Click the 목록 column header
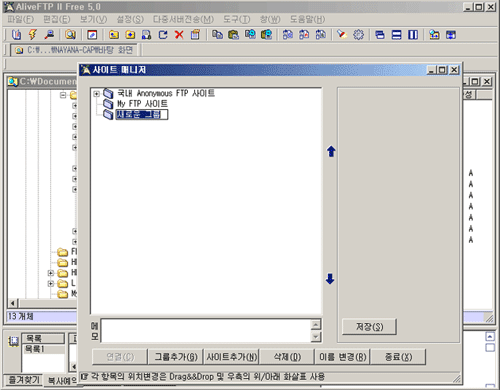Viewport: 500px width, 390px height. click(43, 338)
